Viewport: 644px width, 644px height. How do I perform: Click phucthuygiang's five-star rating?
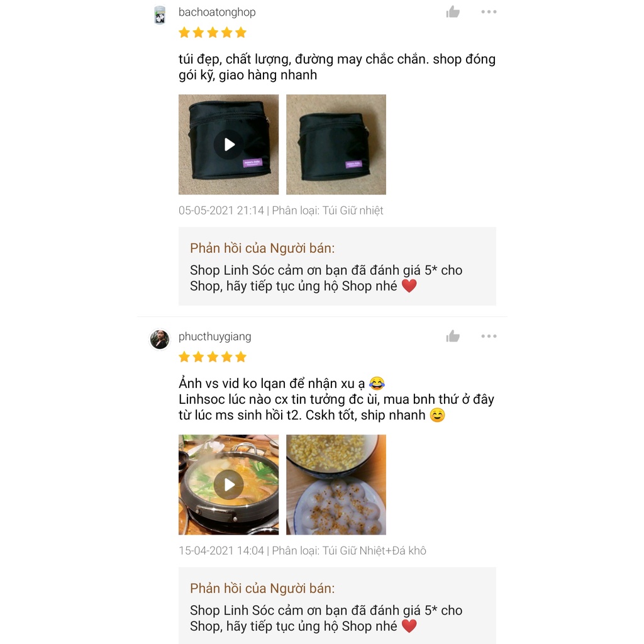point(213,357)
